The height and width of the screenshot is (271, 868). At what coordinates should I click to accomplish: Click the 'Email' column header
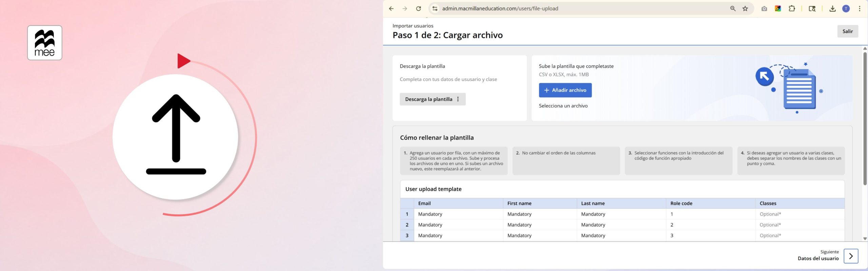tap(458, 203)
